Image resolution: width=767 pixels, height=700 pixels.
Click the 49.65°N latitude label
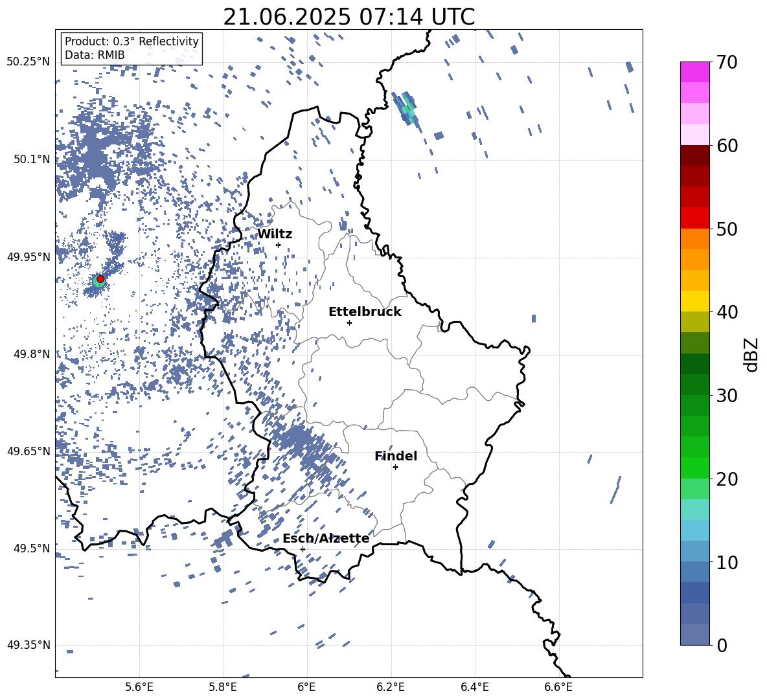[29, 451]
